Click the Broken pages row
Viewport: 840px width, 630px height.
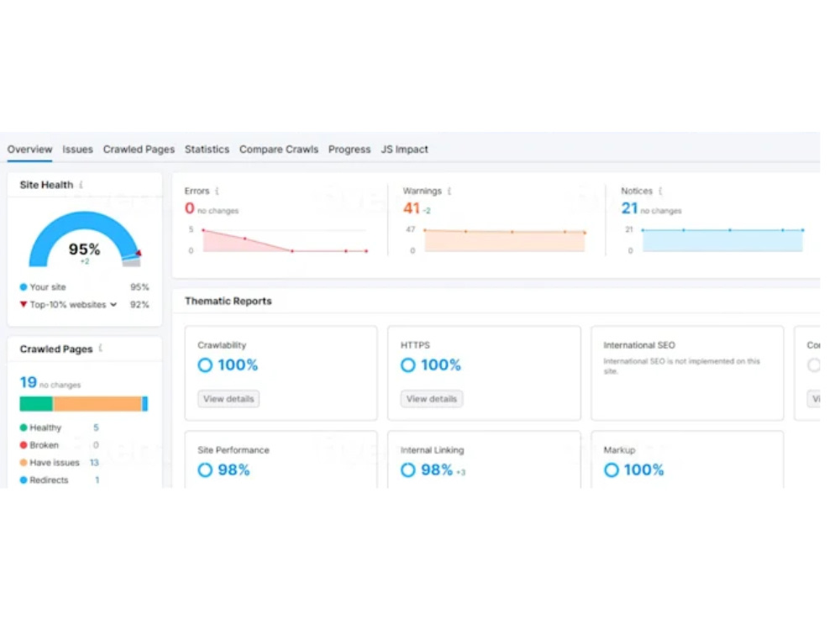click(60, 445)
